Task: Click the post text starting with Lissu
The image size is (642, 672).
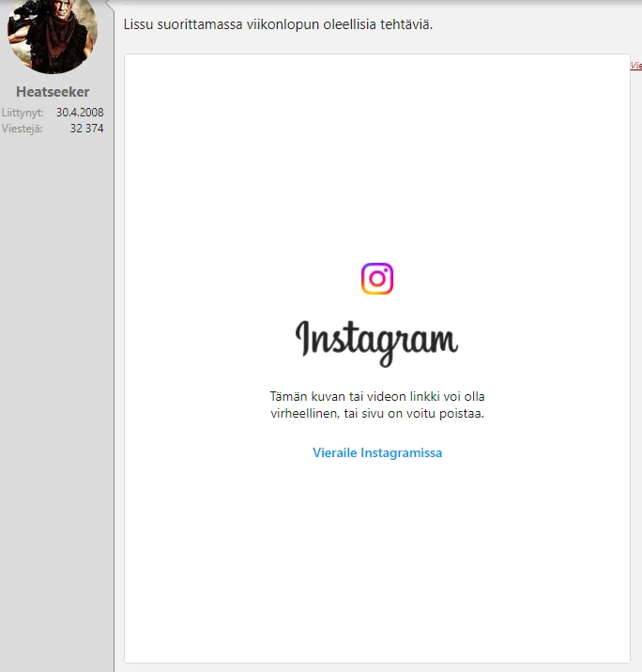Action: (x=278, y=23)
